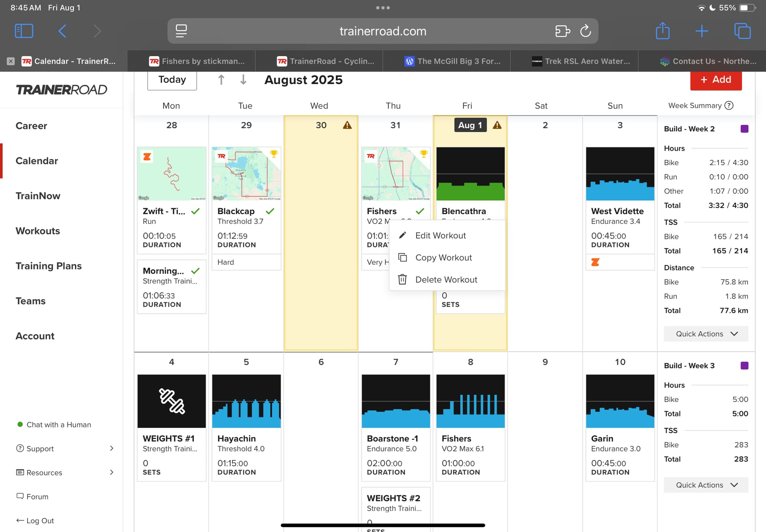Viewport: 766px width, 532px height.
Task: Open Safari share sheet icon
Action: (662, 31)
